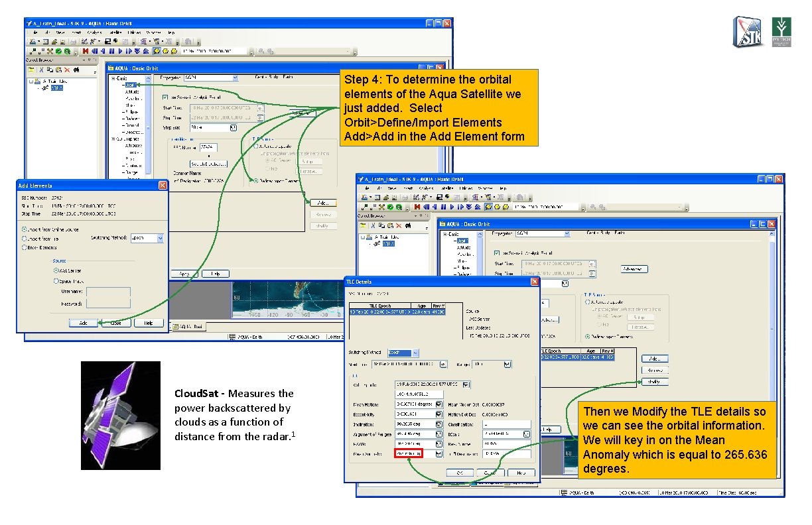812x525 pixels.
Task: Select Import from Online Source radio button
Action: point(25,229)
